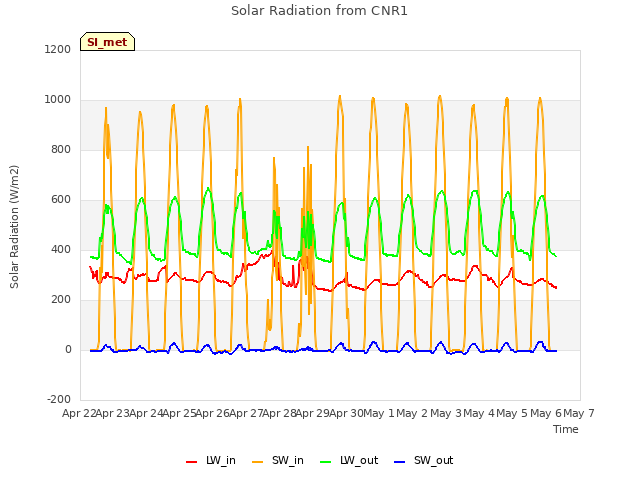The height and width of the screenshot is (480, 640).
Task: Click the 1000 y-axis tick label
Action: point(58,100)
